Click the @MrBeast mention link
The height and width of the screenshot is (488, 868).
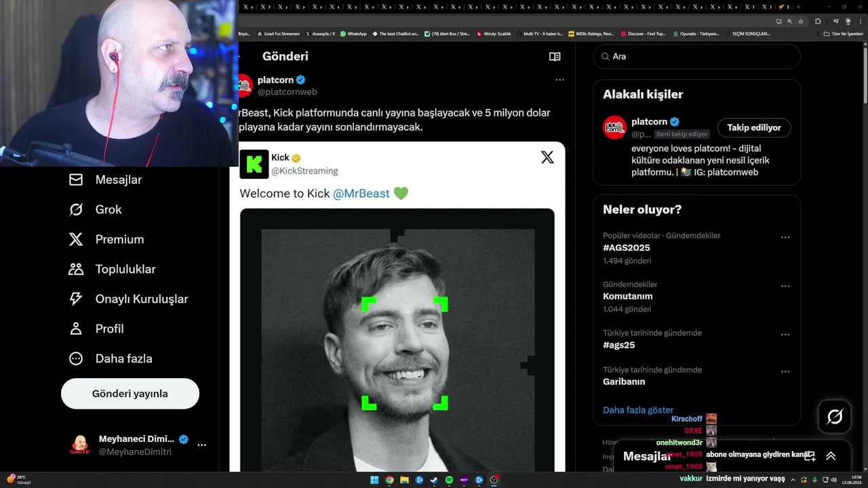click(x=361, y=194)
